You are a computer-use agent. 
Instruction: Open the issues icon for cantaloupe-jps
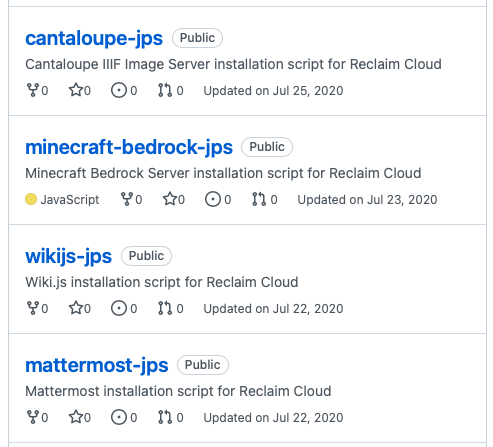pos(119,90)
